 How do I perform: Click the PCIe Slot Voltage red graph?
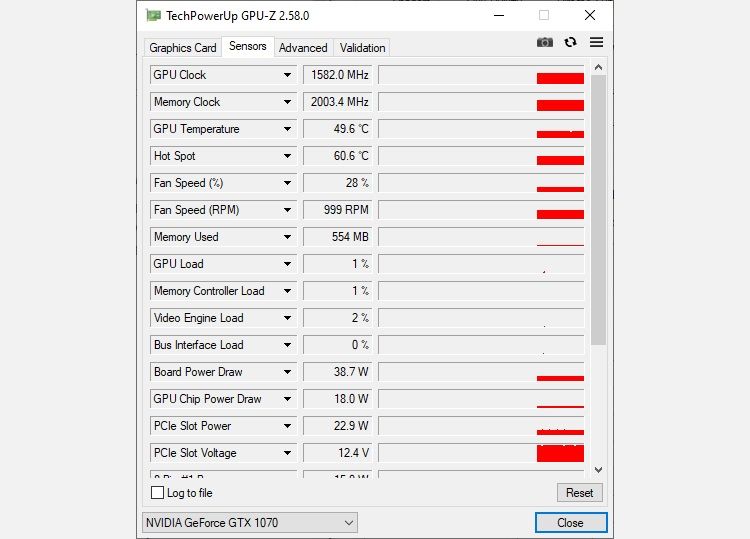click(x=560, y=453)
